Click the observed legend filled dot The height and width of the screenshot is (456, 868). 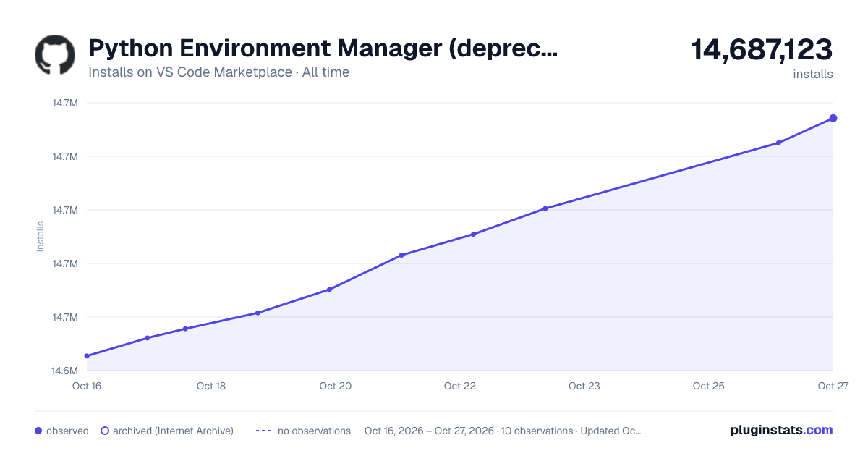click(x=38, y=431)
